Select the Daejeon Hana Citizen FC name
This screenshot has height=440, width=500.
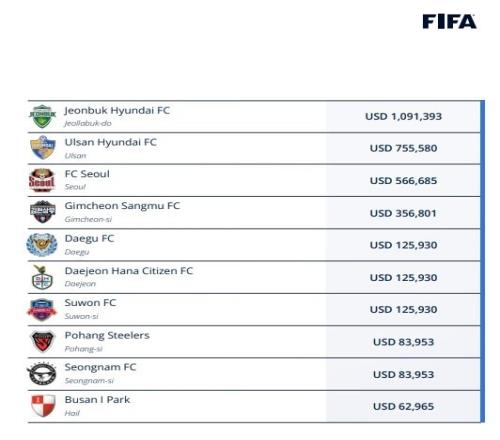coord(129,271)
